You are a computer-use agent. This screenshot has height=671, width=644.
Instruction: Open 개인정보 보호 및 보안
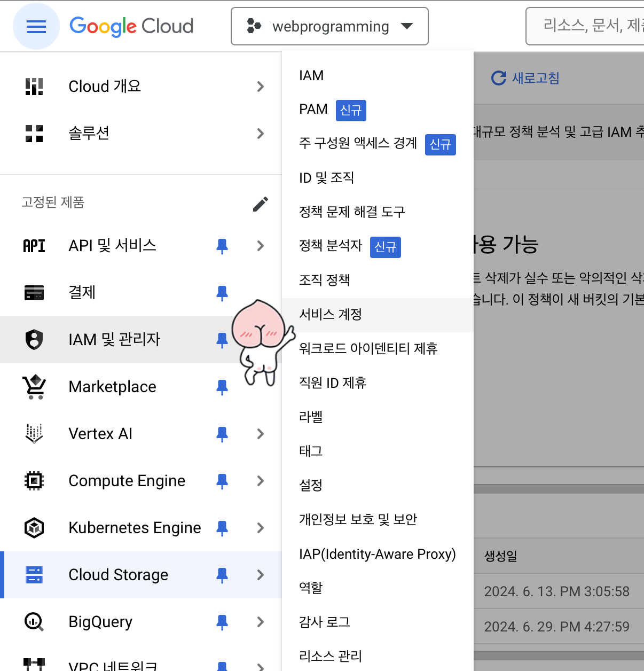tap(378, 520)
